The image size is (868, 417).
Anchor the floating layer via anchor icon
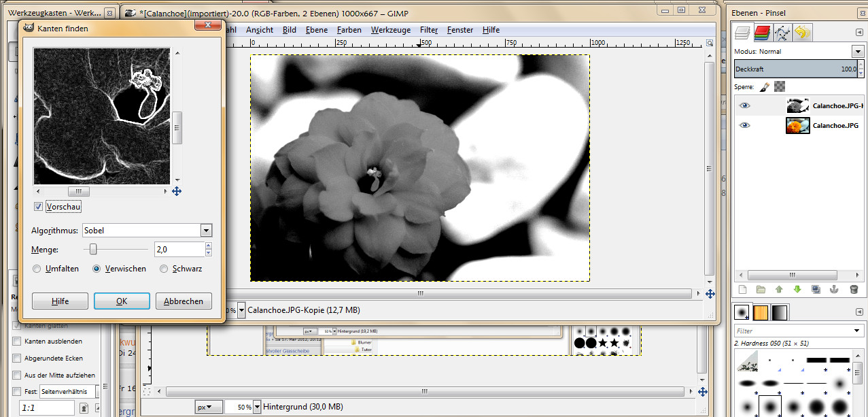pyautogui.click(x=834, y=290)
